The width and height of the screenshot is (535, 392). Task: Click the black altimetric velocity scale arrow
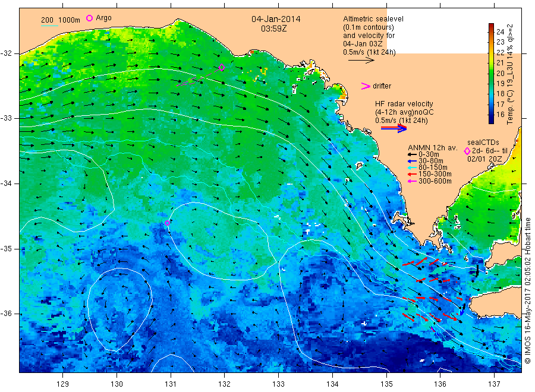[361, 61]
